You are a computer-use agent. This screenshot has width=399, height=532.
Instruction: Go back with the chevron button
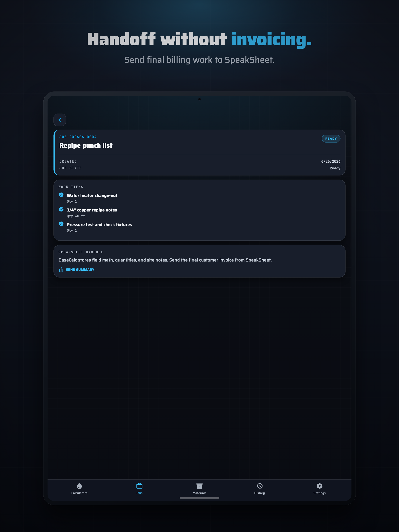point(60,120)
